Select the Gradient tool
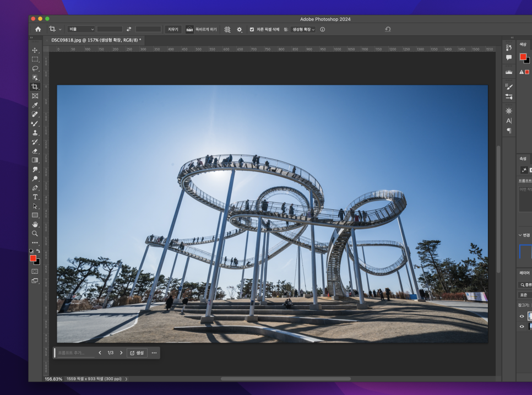 (35, 160)
